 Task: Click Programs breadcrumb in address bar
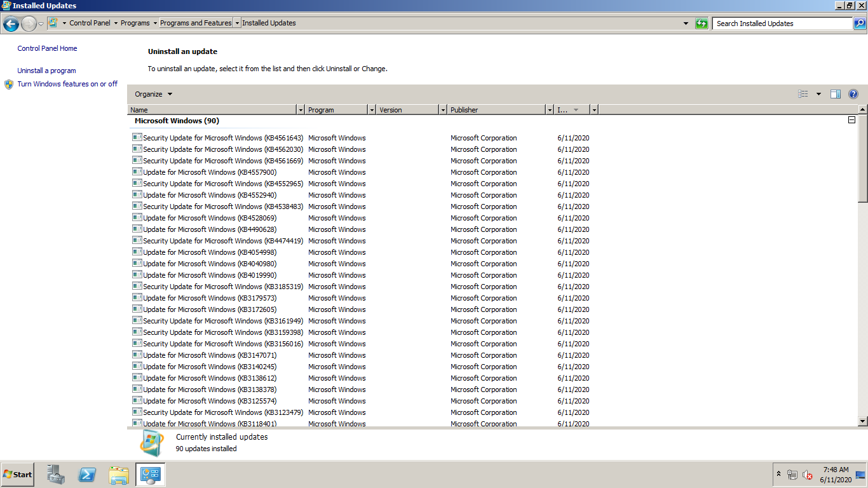(x=135, y=23)
